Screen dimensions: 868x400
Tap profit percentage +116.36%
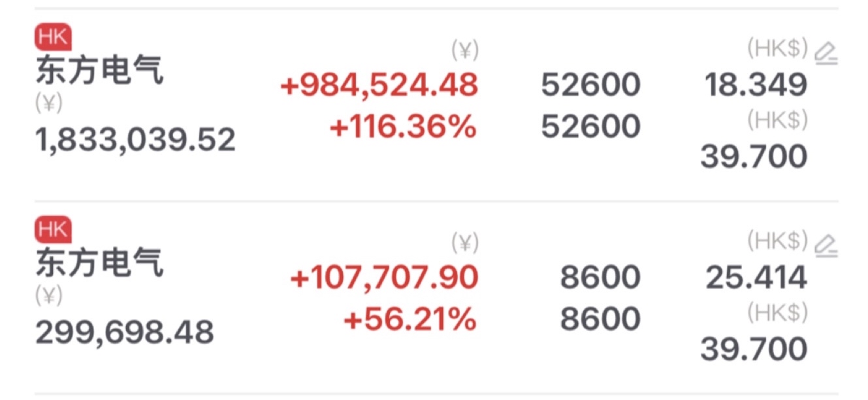403,127
